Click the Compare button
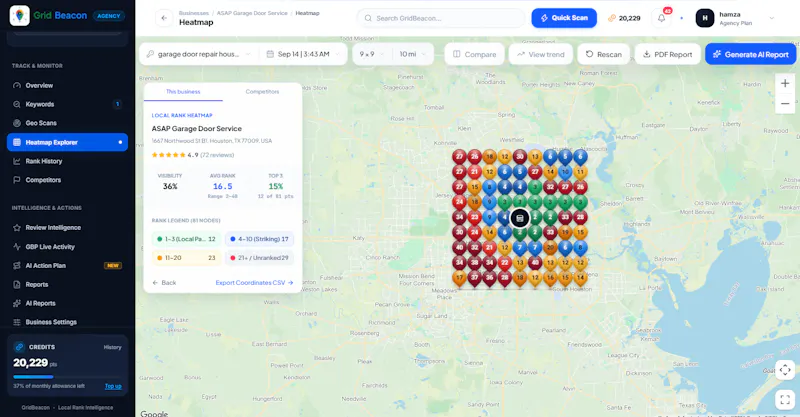 point(474,54)
